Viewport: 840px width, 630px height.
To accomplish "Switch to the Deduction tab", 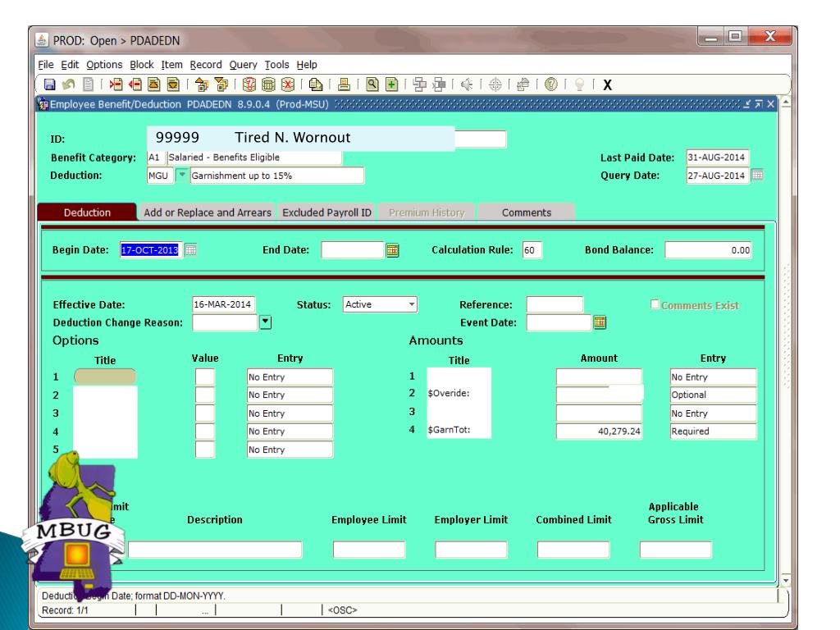I will (x=87, y=212).
